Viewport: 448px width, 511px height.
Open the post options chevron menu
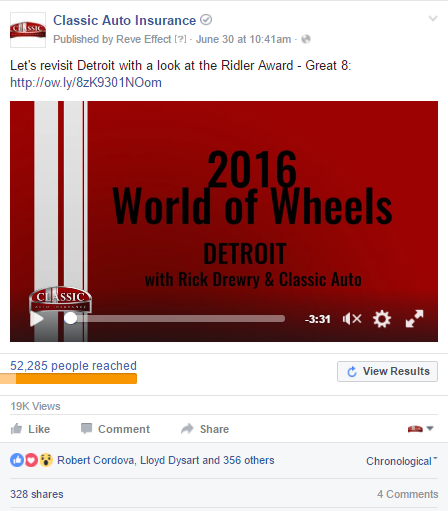click(433, 18)
